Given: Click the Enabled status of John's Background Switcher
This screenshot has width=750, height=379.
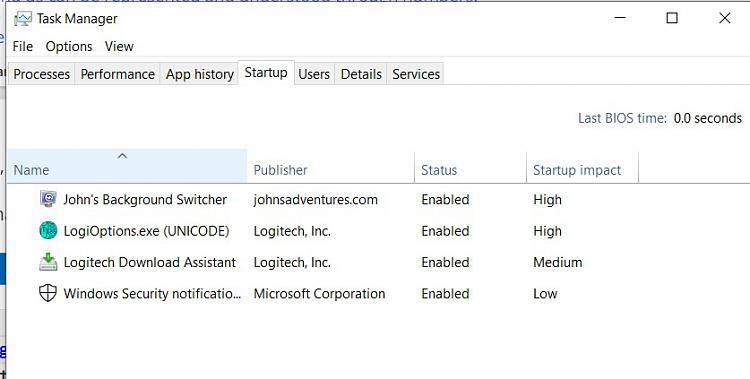Looking at the screenshot, I should tap(445, 200).
